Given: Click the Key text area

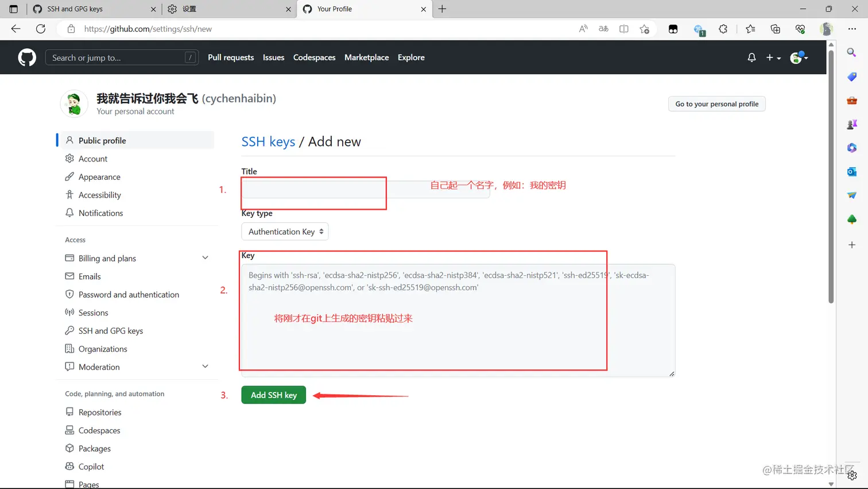Looking at the screenshot, I should pyautogui.click(x=458, y=320).
